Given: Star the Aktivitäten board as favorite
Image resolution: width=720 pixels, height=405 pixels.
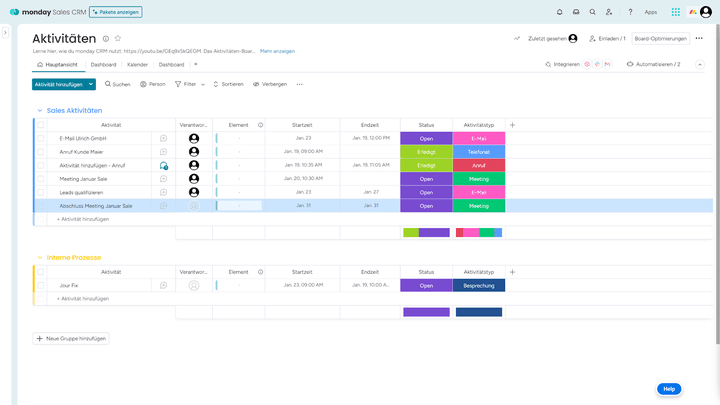Looking at the screenshot, I should pyautogui.click(x=118, y=38).
